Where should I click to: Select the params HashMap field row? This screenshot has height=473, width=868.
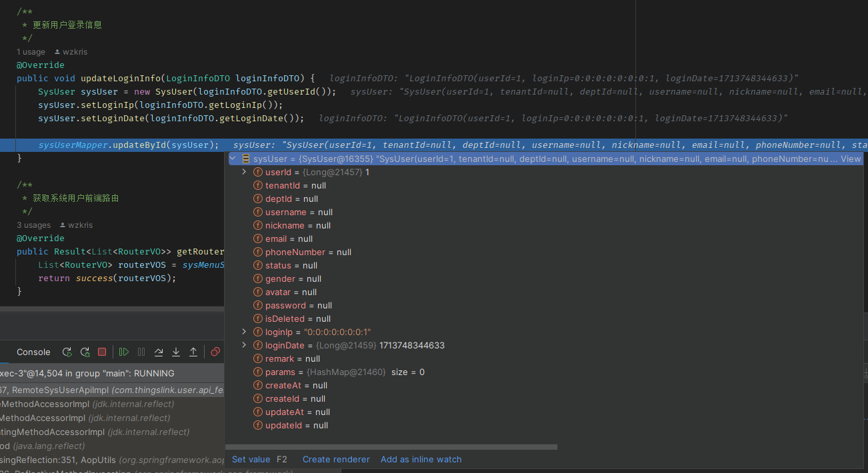point(340,372)
